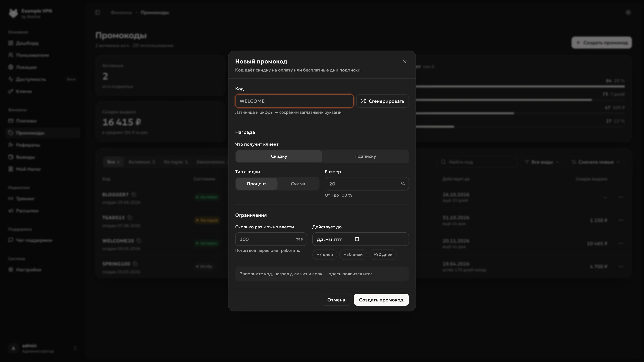Apply the +90 дней preset
The height and width of the screenshot is (362, 644).
coord(383,255)
